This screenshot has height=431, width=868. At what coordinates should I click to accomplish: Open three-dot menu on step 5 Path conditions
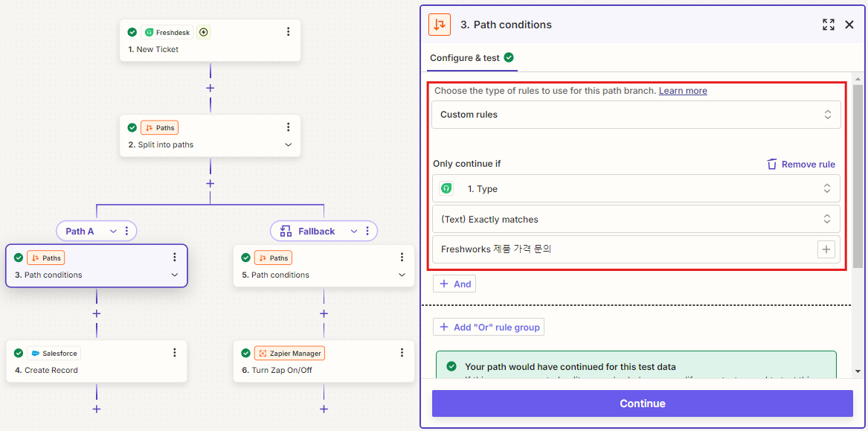click(402, 257)
